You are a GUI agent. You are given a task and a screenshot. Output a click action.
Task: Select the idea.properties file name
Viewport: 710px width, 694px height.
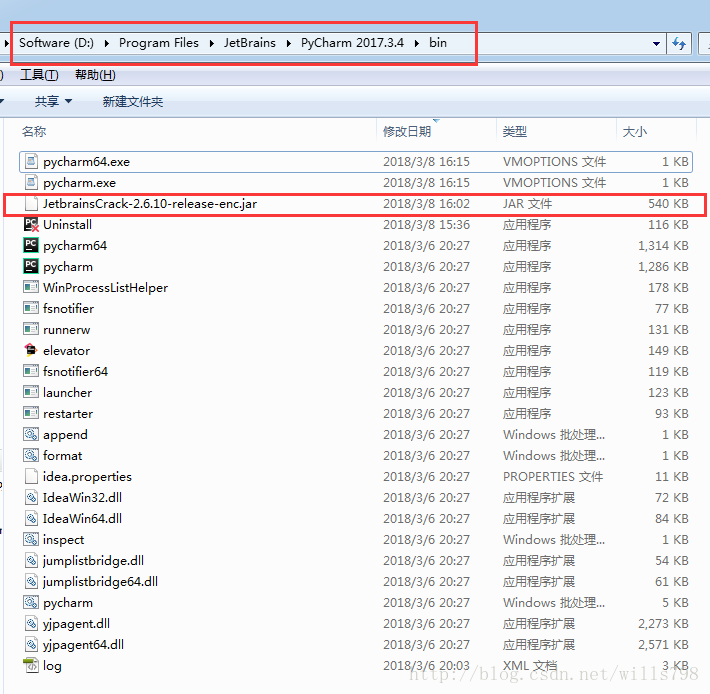point(87,477)
